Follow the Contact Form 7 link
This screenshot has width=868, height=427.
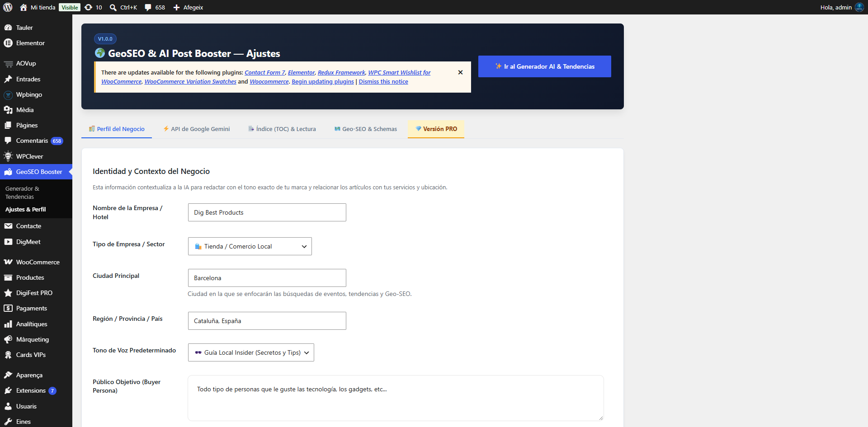click(x=265, y=72)
